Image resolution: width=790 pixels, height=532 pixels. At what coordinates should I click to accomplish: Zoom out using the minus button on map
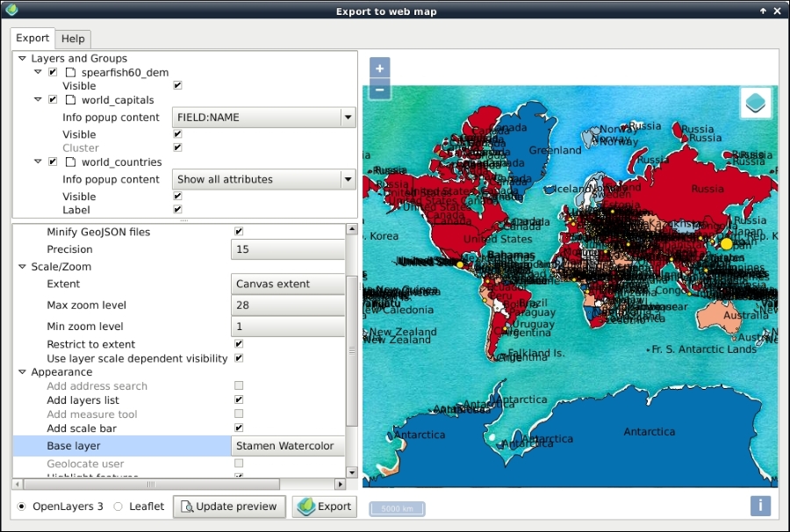pyautogui.click(x=378, y=88)
